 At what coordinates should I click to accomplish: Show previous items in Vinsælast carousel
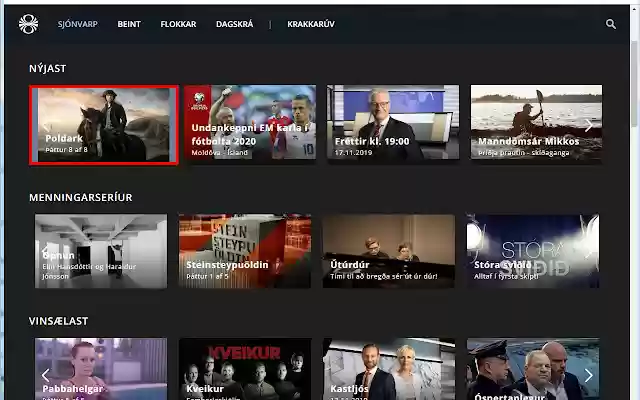45,375
